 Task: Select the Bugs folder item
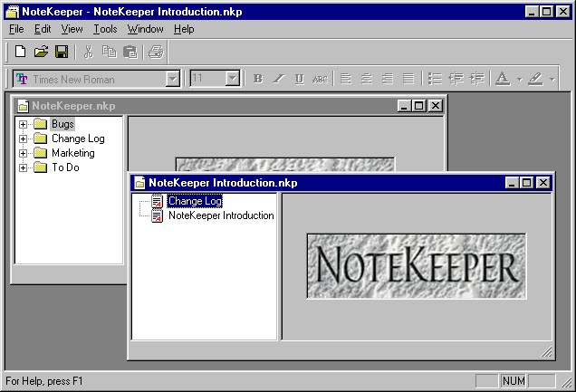[62, 124]
